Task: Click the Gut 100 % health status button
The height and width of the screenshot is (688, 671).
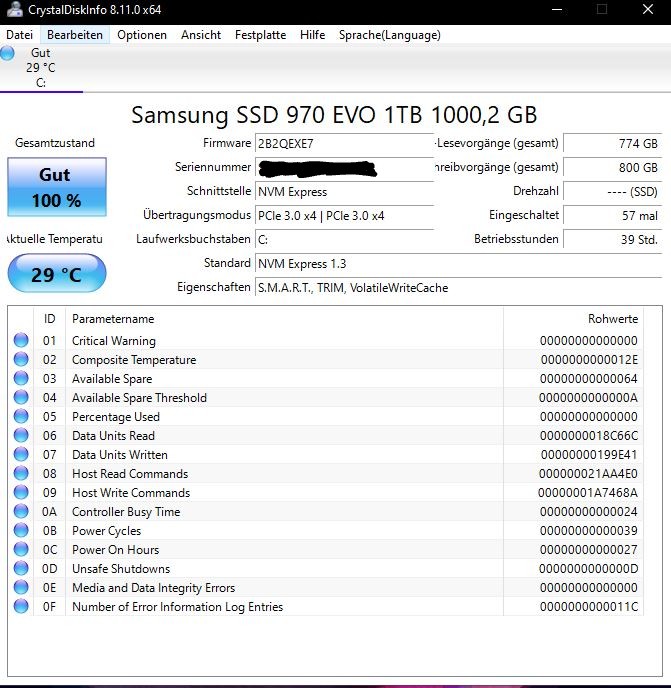Action: pyautogui.click(x=57, y=187)
